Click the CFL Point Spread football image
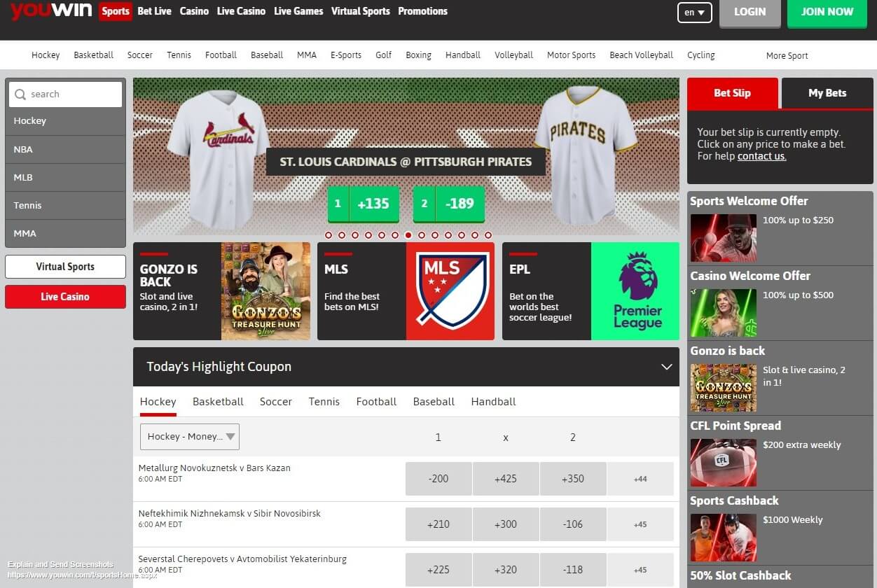 click(724, 463)
